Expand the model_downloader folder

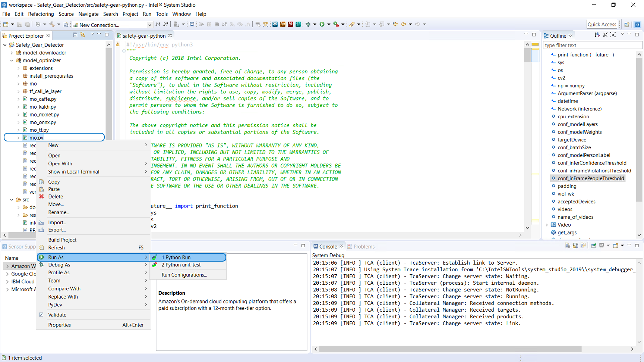(12, 53)
